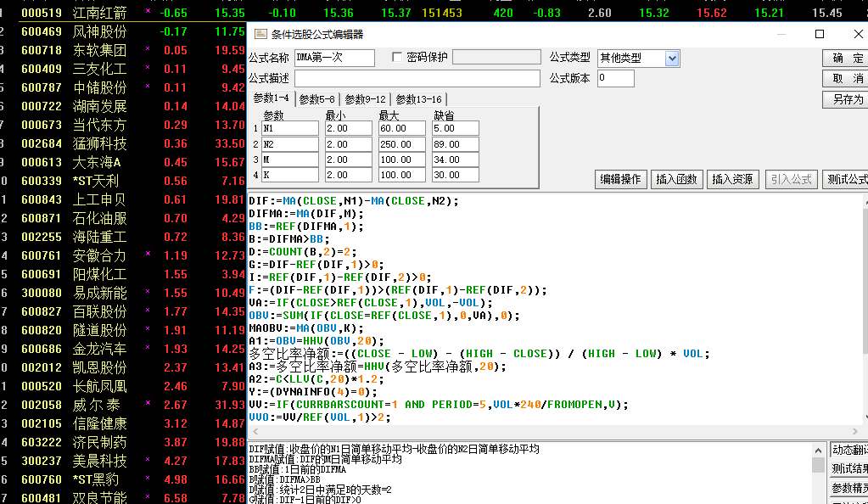The height and width of the screenshot is (504, 868).
Task: Select stock row 600481 双良节能
Action: click(123, 498)
